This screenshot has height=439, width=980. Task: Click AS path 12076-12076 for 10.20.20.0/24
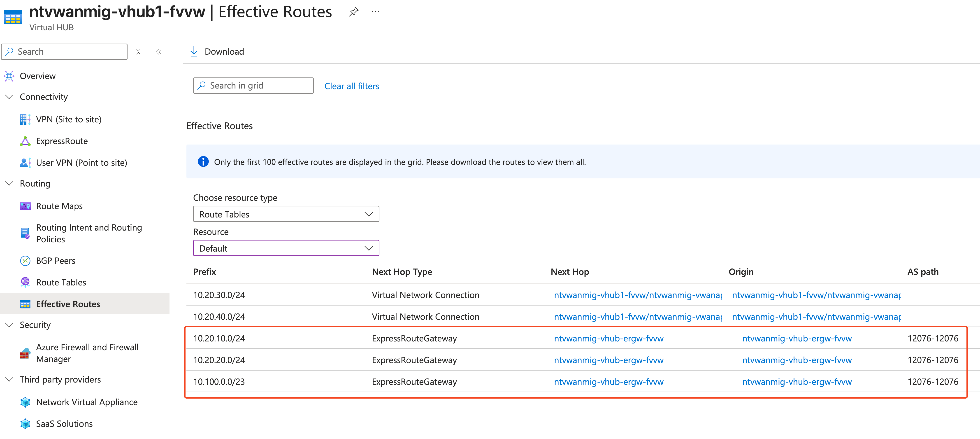933,360
